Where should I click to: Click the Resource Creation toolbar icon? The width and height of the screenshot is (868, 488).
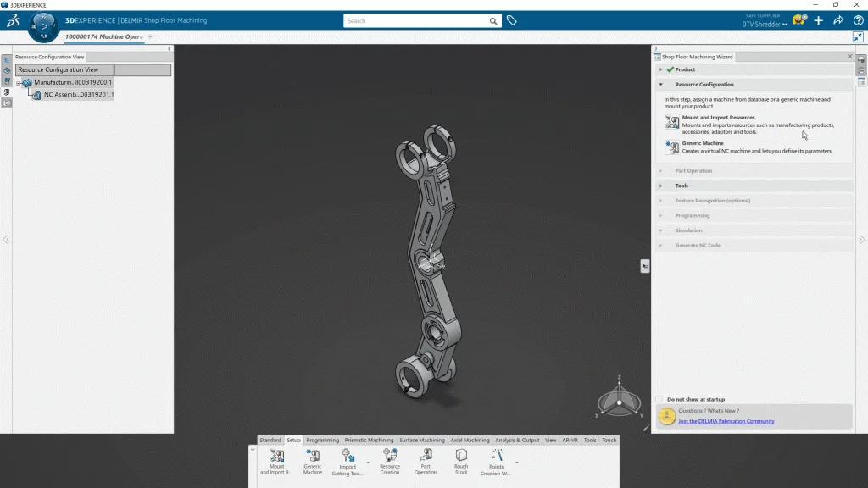pyautogui.click(x=390, y=456)
